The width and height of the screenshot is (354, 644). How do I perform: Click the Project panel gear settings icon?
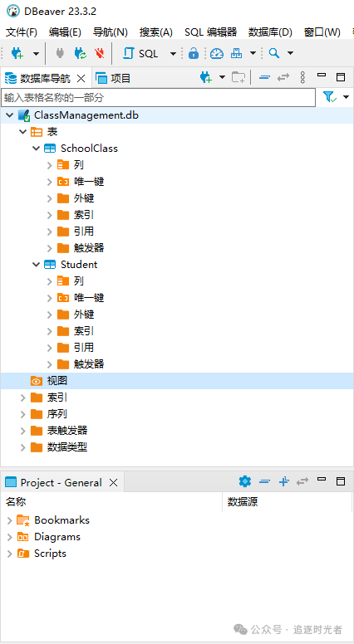245,481
